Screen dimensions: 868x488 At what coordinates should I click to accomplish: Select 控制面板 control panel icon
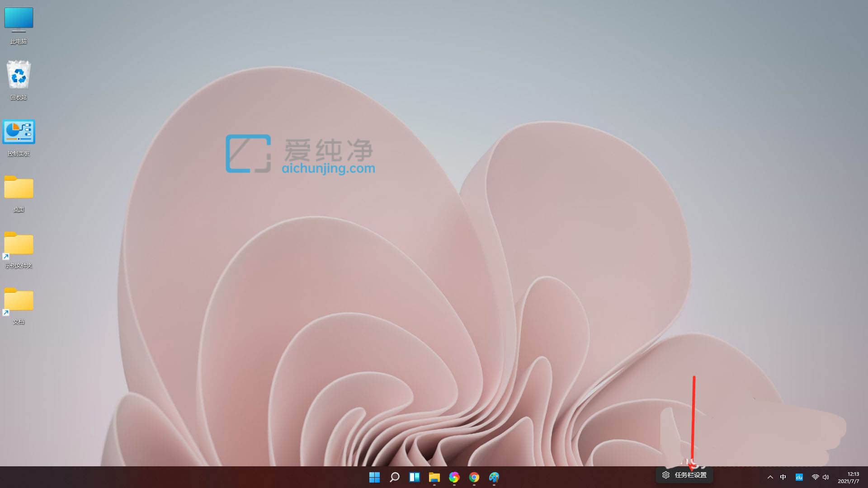pyautogui.click(x=19, y=138)
